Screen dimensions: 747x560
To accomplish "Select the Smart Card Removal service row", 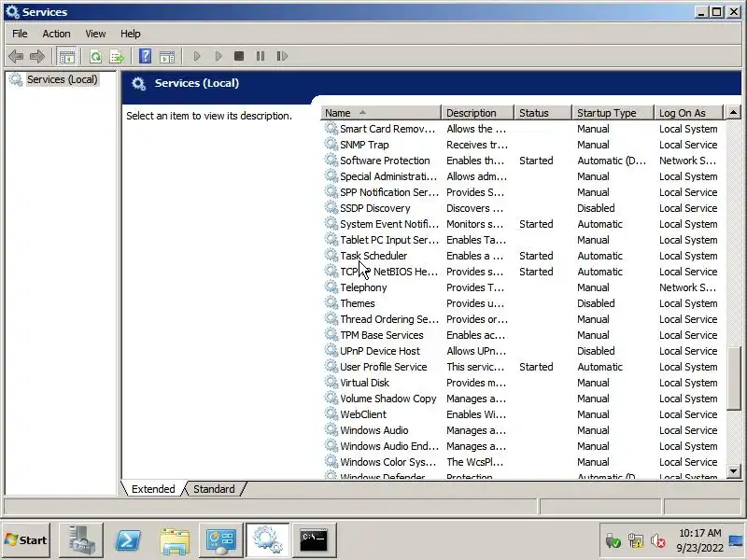I will tap(521, 129).
